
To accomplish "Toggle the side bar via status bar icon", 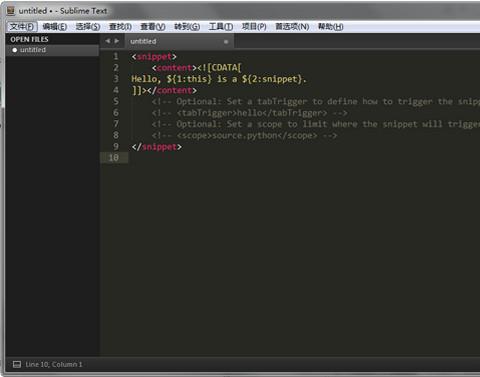I will [x=17, y=364].
